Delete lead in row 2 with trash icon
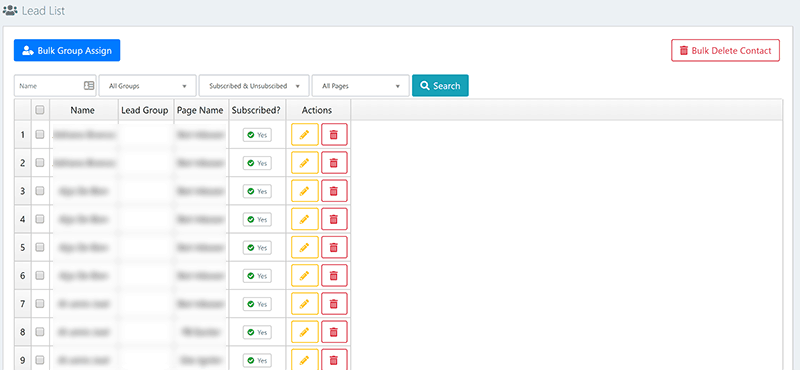800x370 pixels. (334, 163)
